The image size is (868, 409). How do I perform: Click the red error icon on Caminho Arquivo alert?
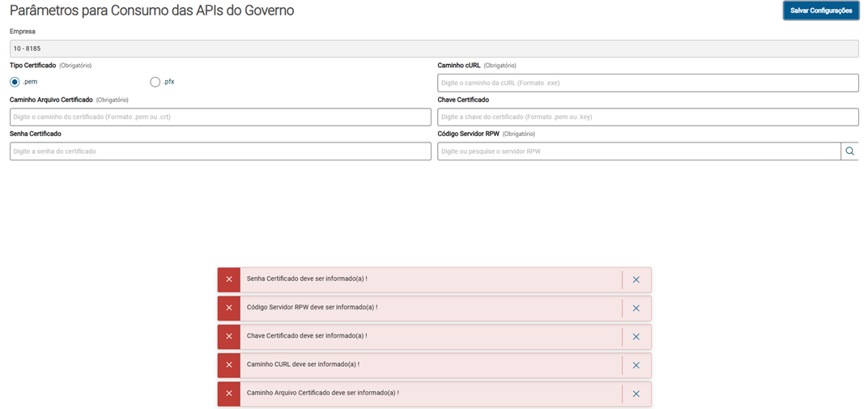229,394
